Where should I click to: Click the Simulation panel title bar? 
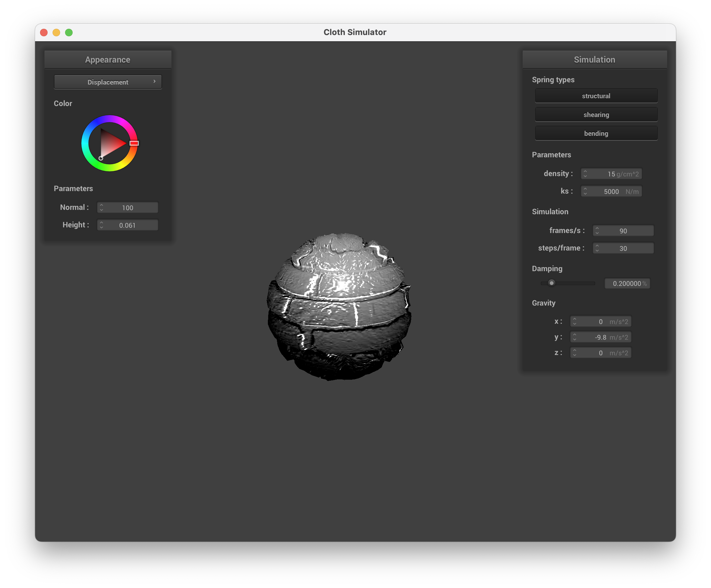coord(595,59)
